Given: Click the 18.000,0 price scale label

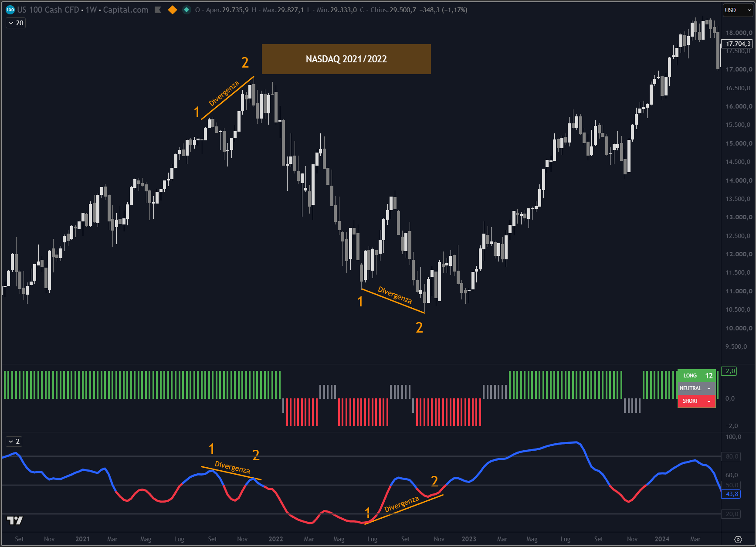Looking at the screenshot, I should pos(739,33).
